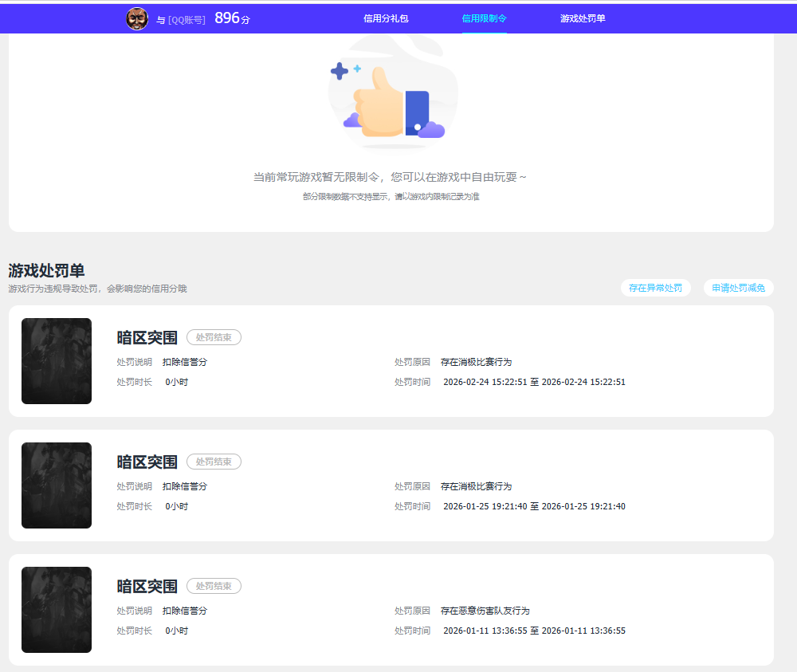Click 暗区突围 title of the 2026-01-25 penalty

click(x=147, y=462)
